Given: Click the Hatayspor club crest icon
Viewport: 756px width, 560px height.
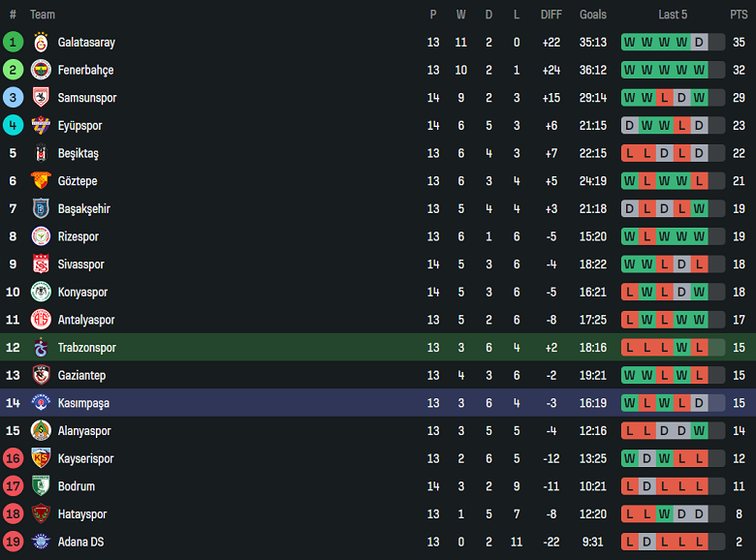Looking at the screenshot, I should (x=41, y=514).
